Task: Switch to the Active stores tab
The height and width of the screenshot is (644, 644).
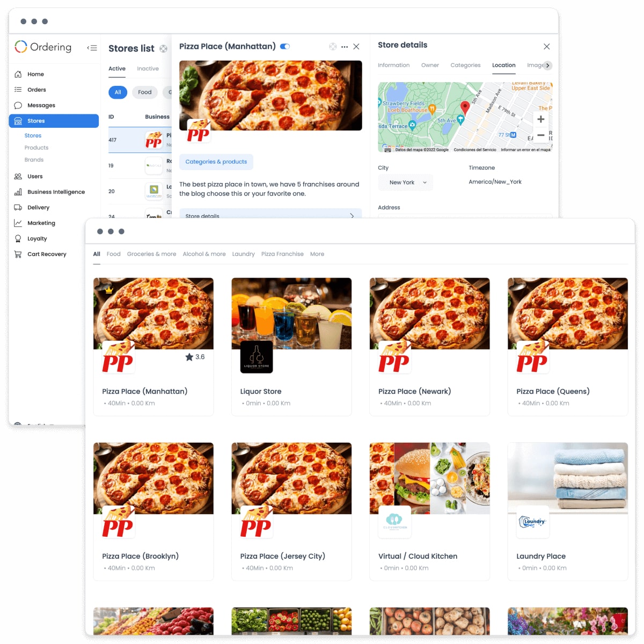Action: point(117,69)
